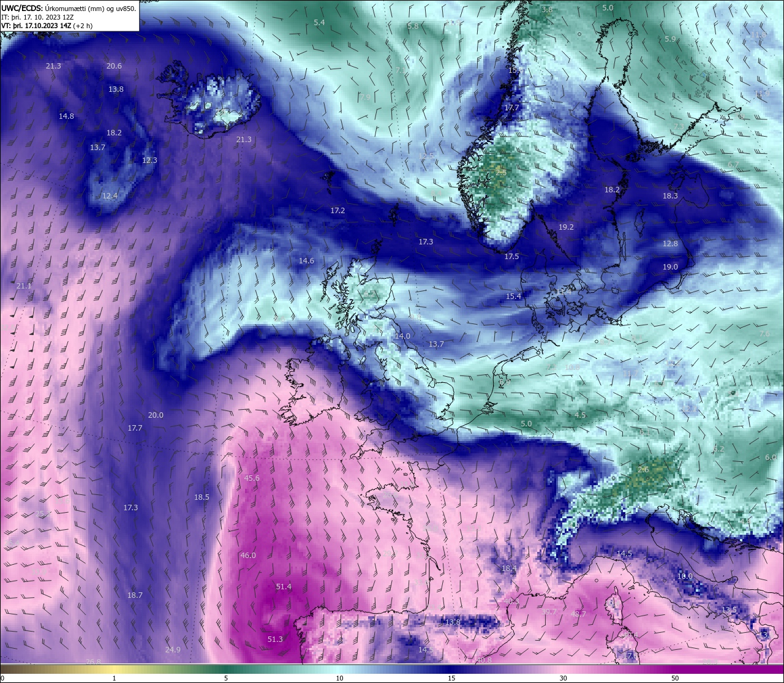Click the 18.4 value over southern France

(x=509, y=568)
